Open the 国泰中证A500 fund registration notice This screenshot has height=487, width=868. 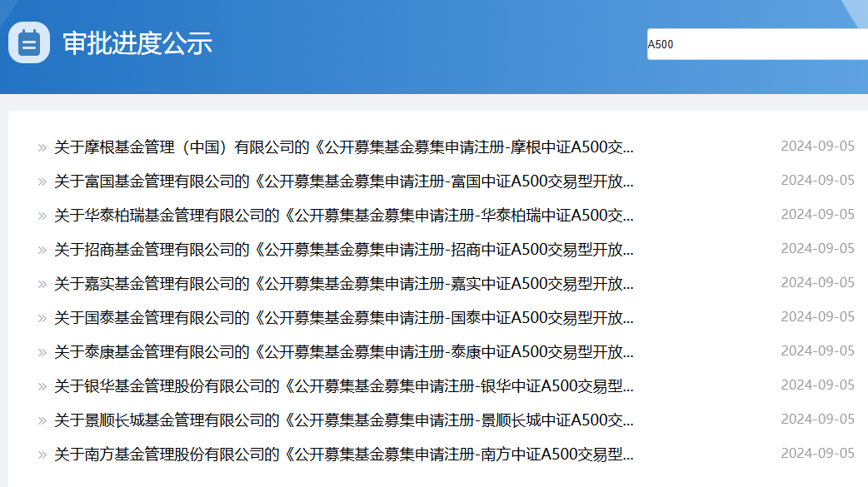(344, 318)
